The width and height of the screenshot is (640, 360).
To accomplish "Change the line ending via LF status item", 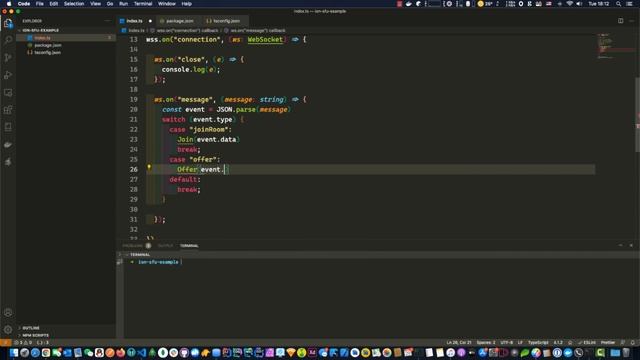I will (x=520, y=343).
